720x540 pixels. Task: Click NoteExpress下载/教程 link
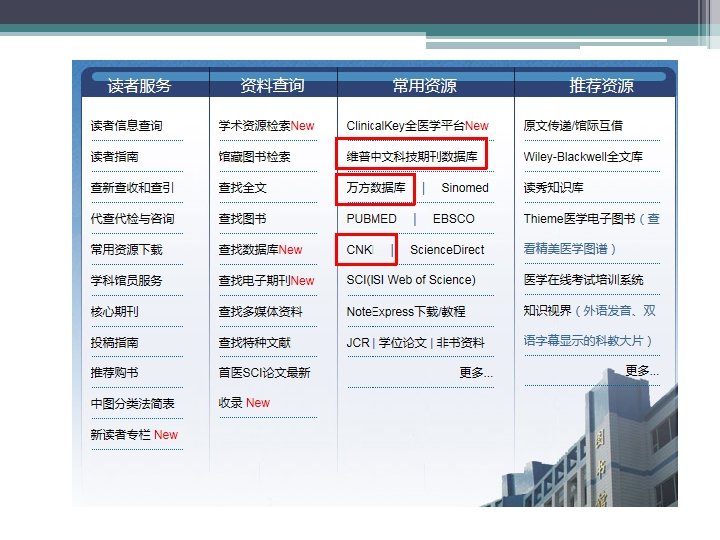coord(406,312)
